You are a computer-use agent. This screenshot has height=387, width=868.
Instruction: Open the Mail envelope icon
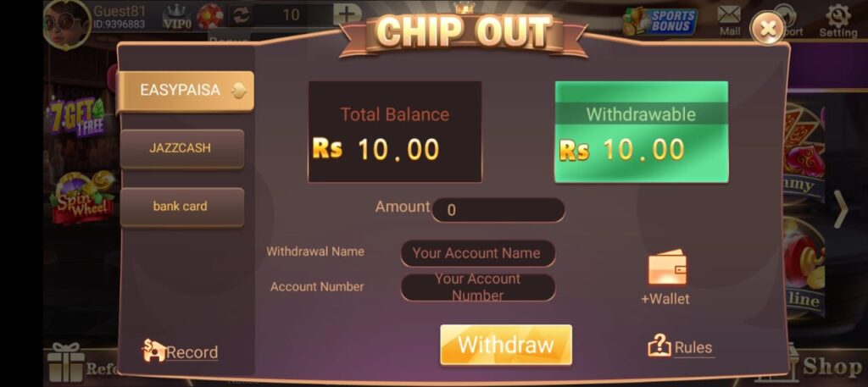point(730,14)
